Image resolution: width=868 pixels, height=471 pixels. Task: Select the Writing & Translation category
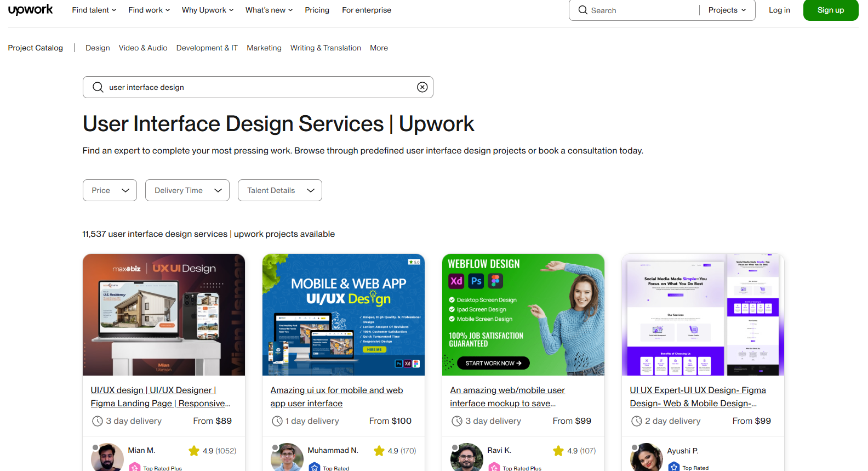tap(325, 48)
